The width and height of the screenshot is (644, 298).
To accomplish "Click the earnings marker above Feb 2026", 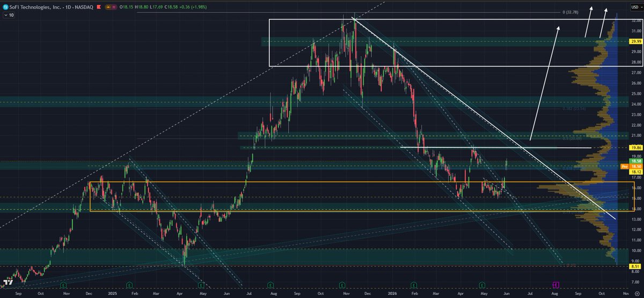I will click(413, 285).
